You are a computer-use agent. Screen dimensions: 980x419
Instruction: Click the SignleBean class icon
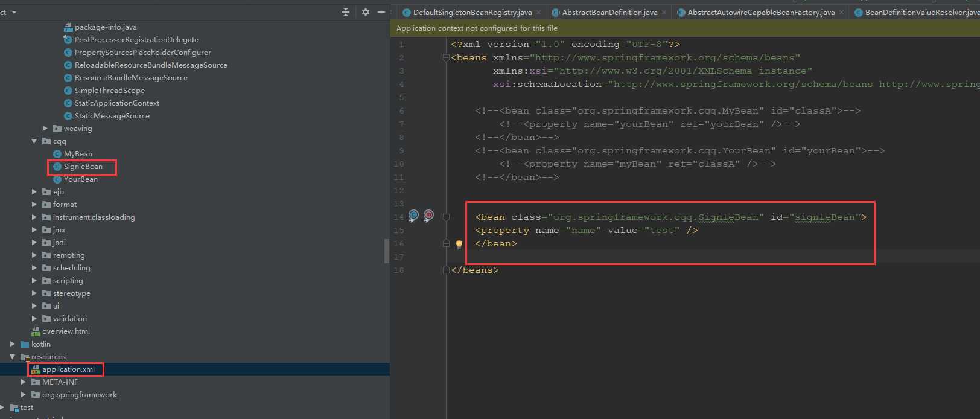[57, 167]
